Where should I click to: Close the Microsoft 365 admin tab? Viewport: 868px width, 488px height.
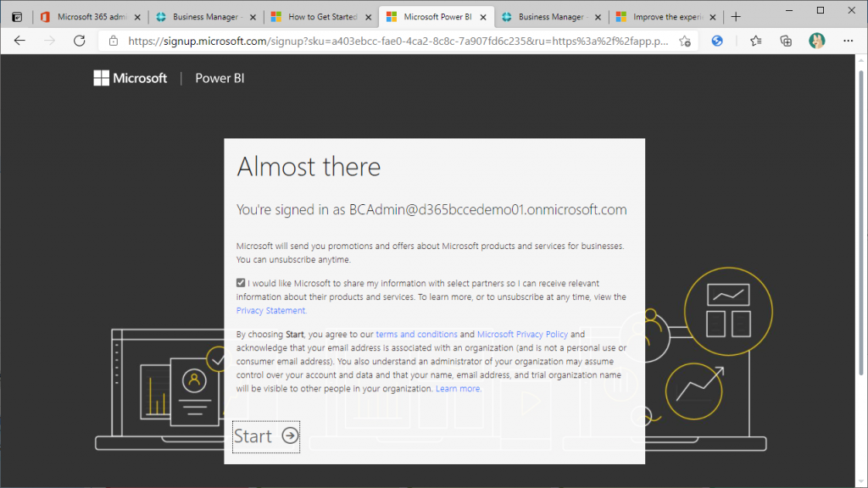coord(137,17)
